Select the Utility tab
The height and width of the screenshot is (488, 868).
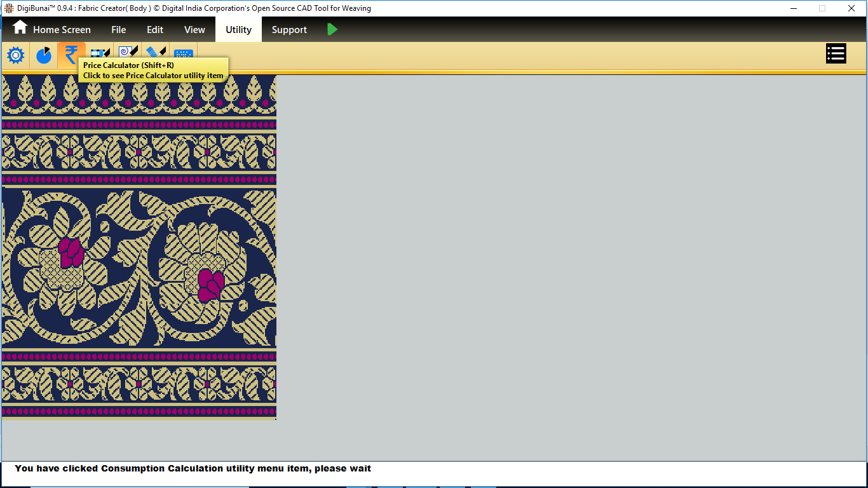pos(238,30)
